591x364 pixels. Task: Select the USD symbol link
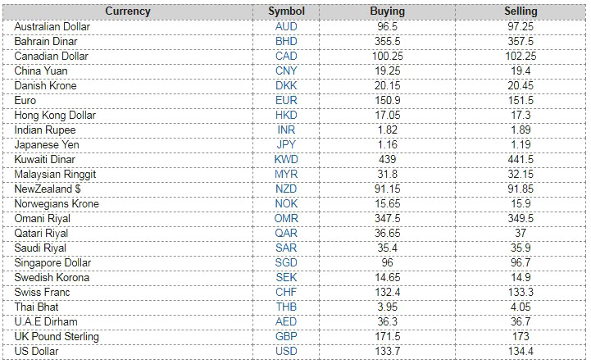pos(286,352)
